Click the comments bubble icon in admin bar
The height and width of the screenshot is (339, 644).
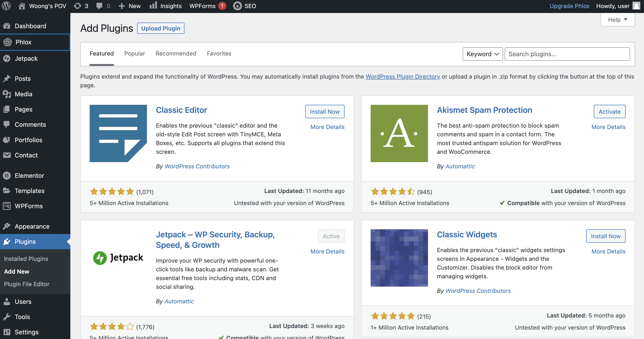99,6
